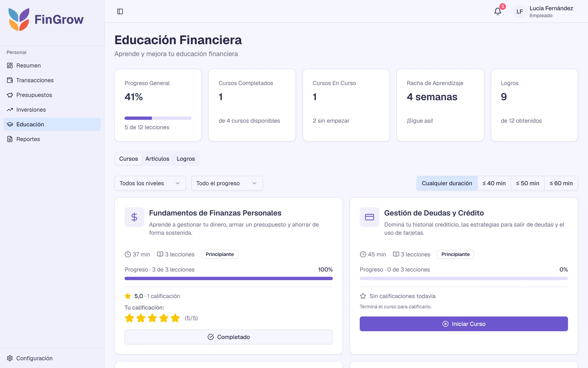This screenshot has width=588, height=368.
Task: Click the Iniciar Curso button
Action: tap(464, 324)
